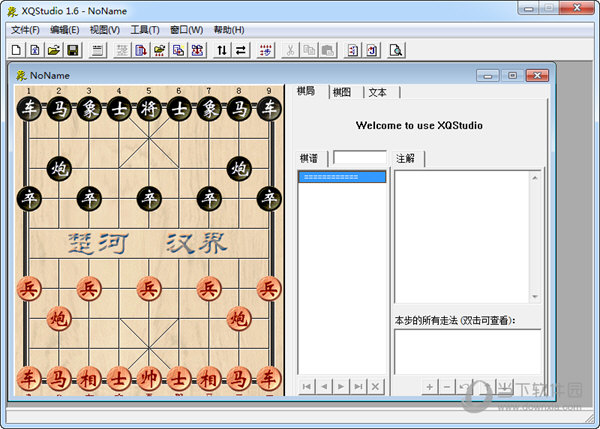Click the flip board up-down arrows icon
Image resolution: width=600 pixels, height=429 pixels.
coord(222,50)
